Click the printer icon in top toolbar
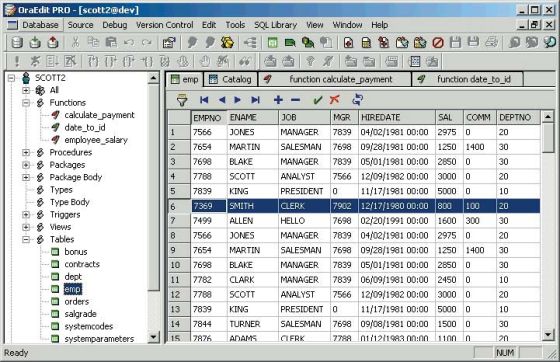 [x=492, y=42]
